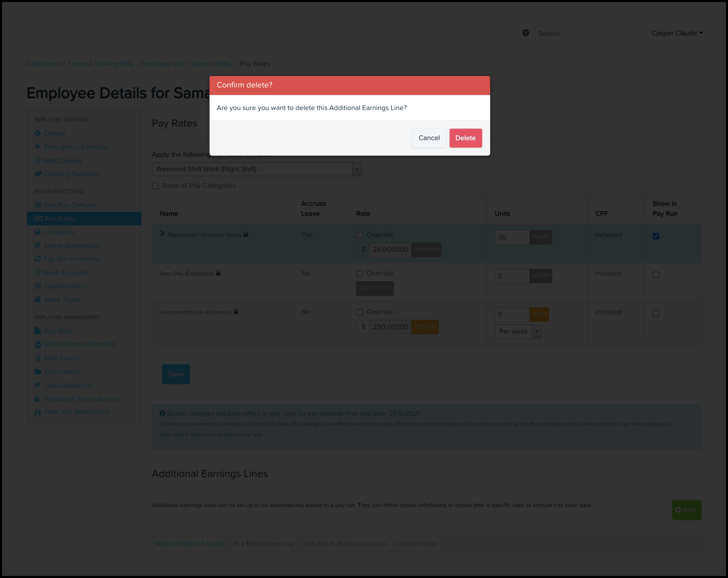Screen dimensions: 728x578
Task: Enable Override for Rest Day rate
Action: tap(360, 274)
